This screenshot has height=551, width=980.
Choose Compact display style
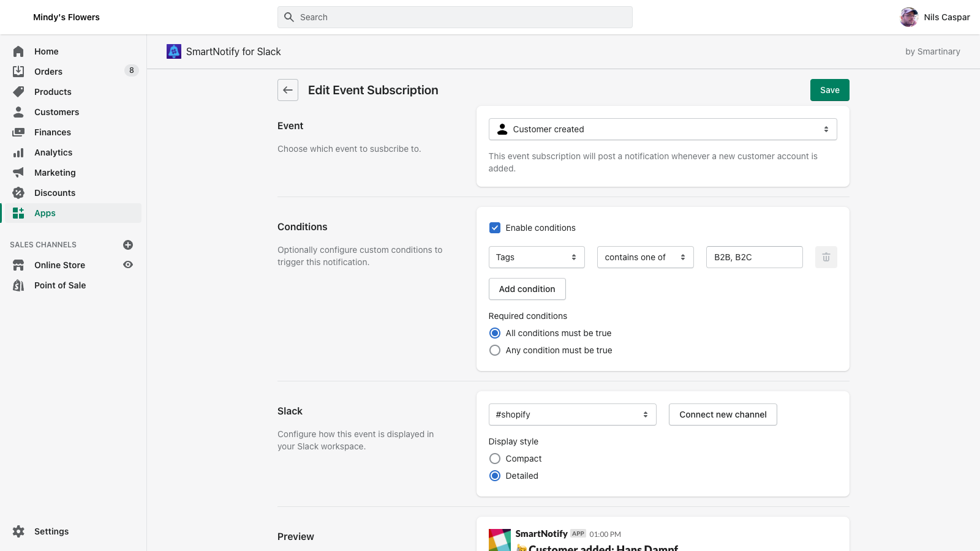point(495,459)
